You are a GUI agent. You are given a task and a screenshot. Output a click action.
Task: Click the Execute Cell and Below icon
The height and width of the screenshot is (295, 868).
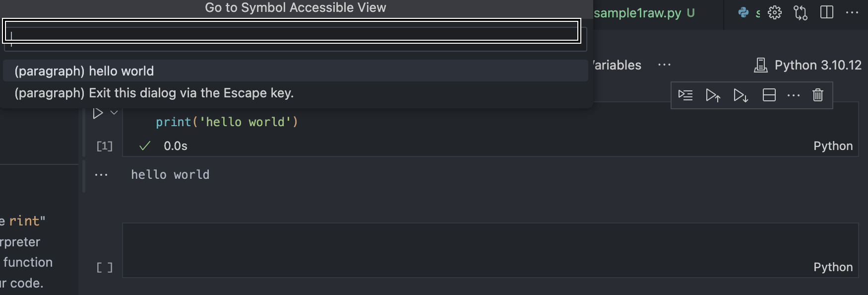pyautogui.click(x=741, y=95)
